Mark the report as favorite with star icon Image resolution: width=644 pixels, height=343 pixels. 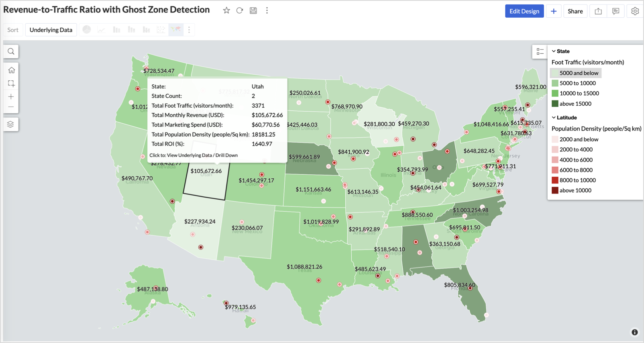click(226, 10)
